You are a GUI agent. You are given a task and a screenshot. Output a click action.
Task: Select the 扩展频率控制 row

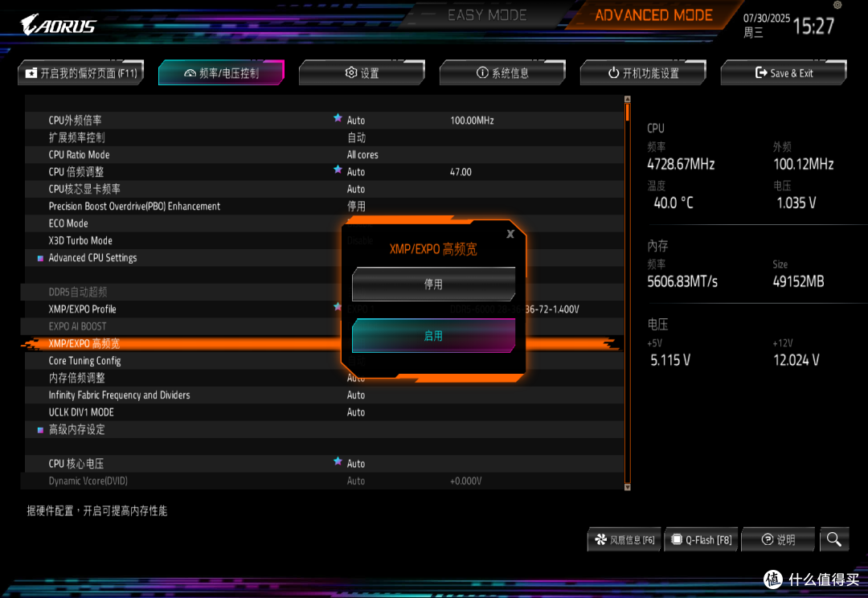coord(325,137)
